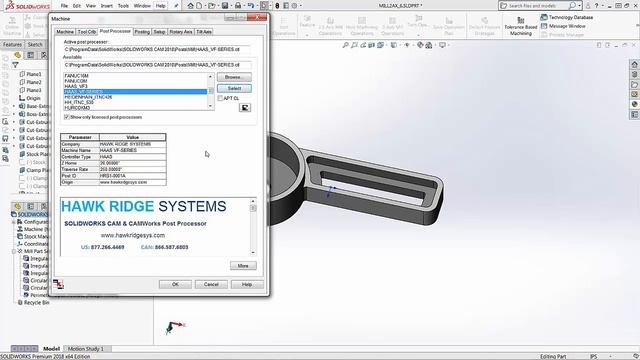Switch to the Machine tab in dialog
This screenshot has height=360, width=640.
[65, 31]
